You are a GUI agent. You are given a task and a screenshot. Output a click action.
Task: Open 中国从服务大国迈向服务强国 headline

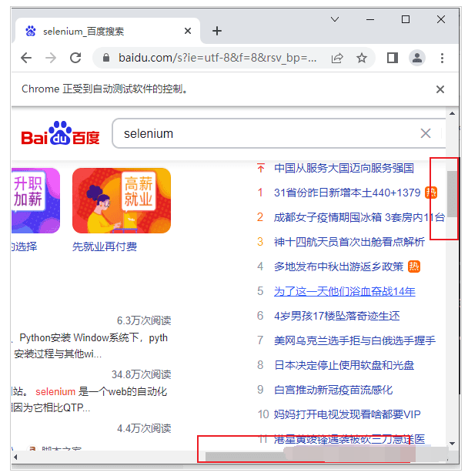[344, 168]
